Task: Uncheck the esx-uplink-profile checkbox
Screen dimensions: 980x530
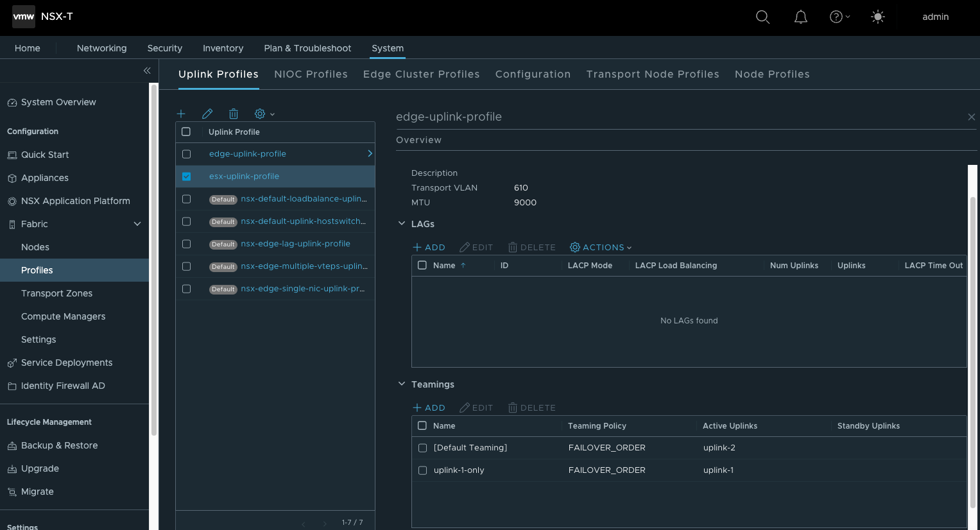Action: point(186,176)
